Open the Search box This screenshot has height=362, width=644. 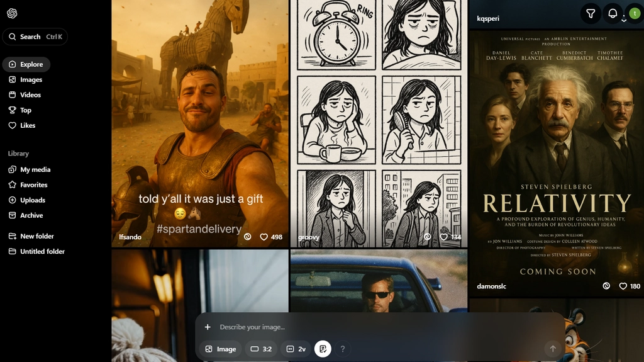click(35, 37)
